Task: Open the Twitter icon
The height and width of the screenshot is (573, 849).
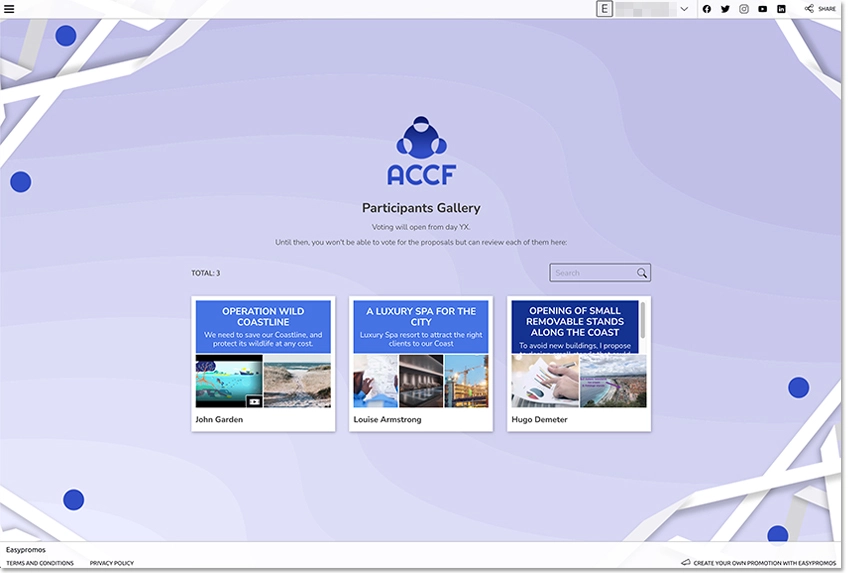Action: click(725, 9)
